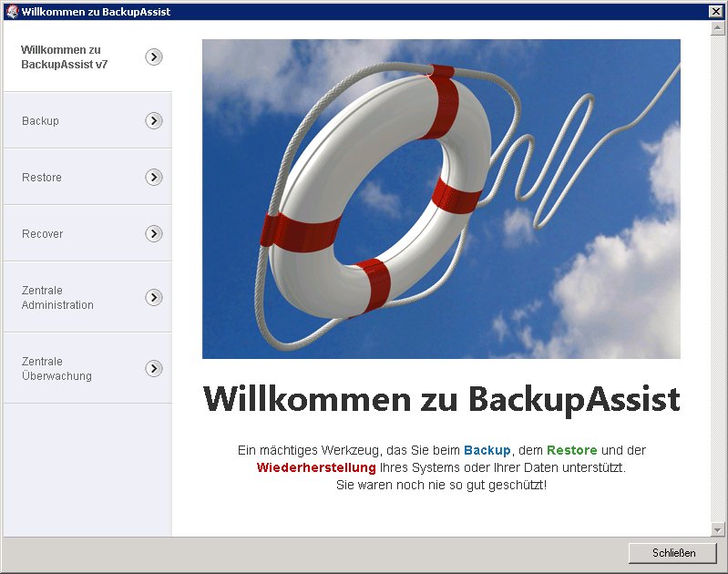The width and height of the screenshot is (728, 574).
Task: Click the arrow icon in Recover row
Action: pyautogui.click(x=154, y=234)
